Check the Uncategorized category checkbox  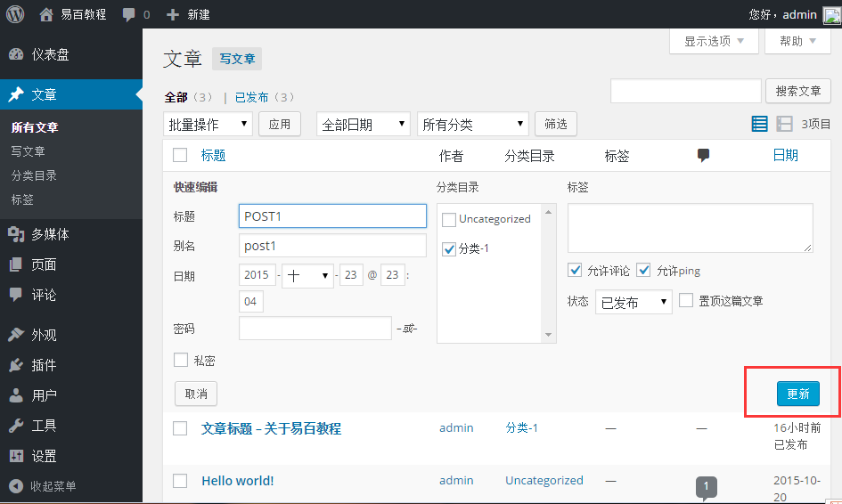(449, 219)
